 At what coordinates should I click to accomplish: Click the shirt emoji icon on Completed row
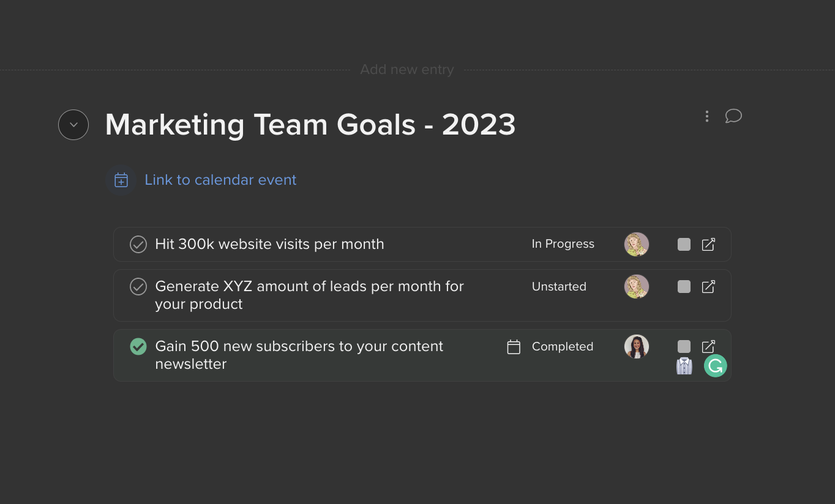click(x=684, y=365)
